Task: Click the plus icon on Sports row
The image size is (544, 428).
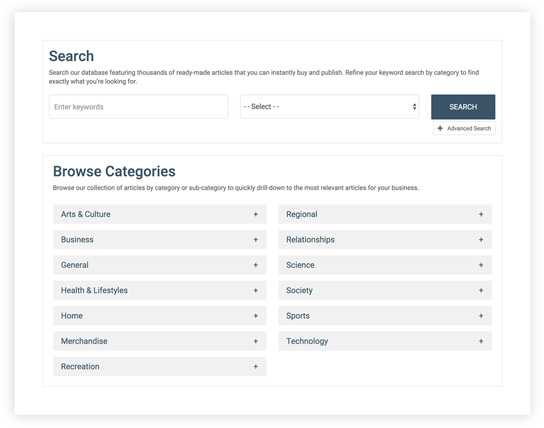Action: click(x=481, y=316)
